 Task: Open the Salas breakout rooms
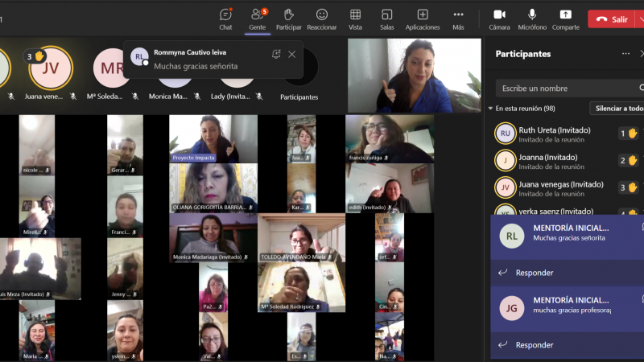386,19
